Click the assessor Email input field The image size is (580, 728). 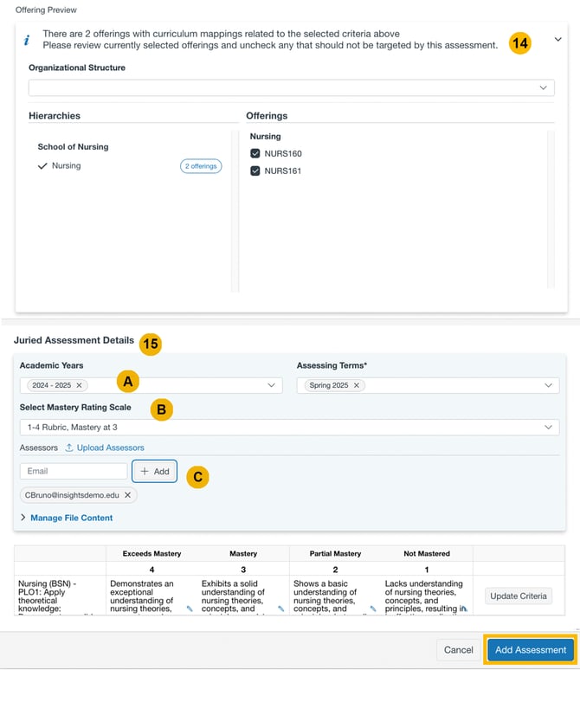[74, 471]
